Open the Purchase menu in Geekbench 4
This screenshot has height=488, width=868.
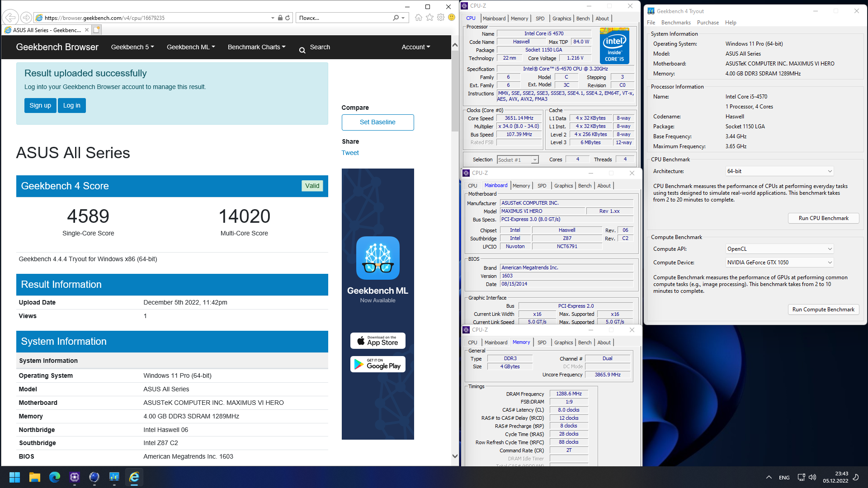[x=708, y=23]
